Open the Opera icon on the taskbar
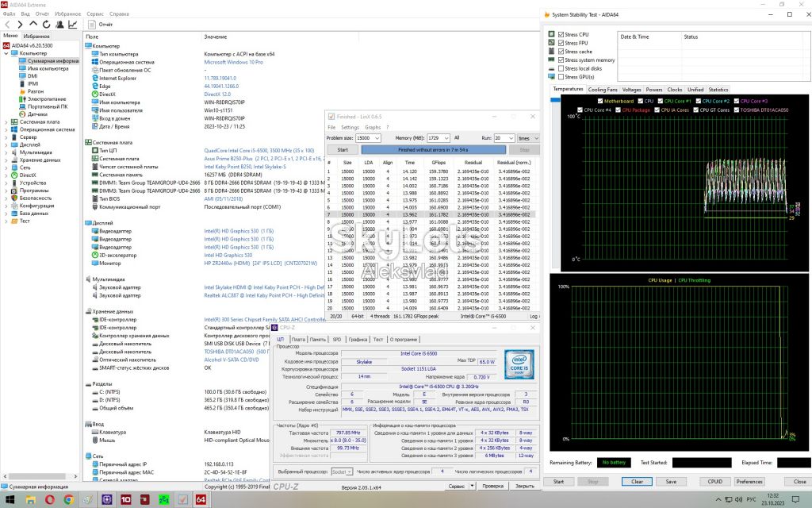Screen dimensions: 812x508 click(x=50, y=500)
